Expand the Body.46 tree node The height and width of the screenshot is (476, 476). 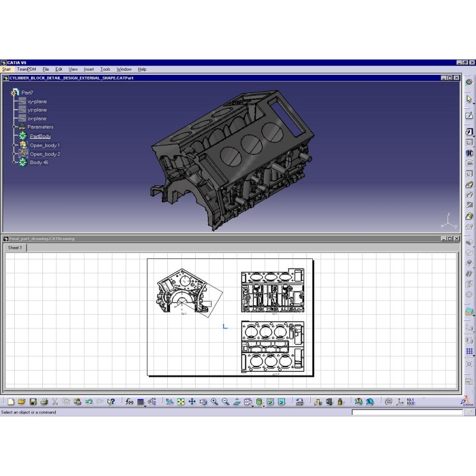(x=14, y=162)
